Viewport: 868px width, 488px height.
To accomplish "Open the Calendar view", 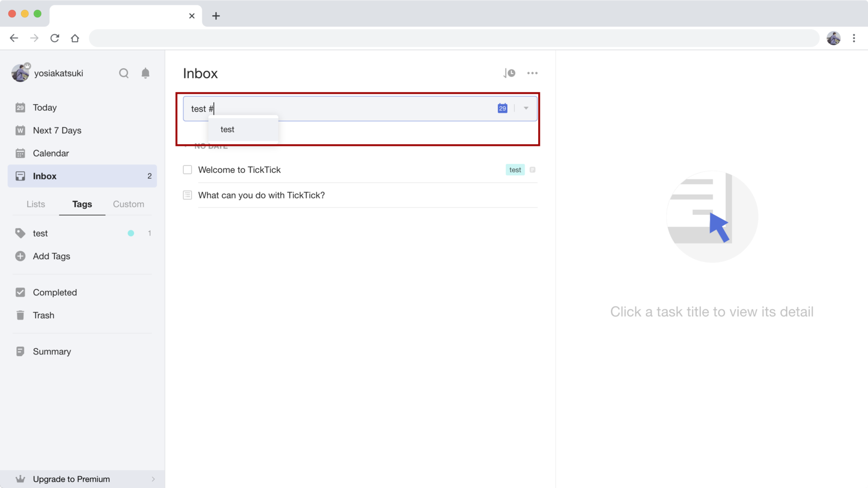I will coord(82,153).
